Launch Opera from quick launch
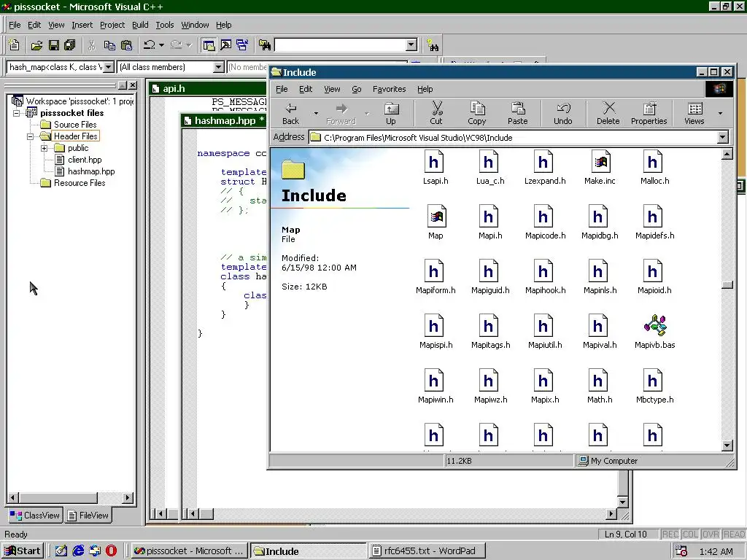Viewport: 747px width, 560px height. coord(111,551)
